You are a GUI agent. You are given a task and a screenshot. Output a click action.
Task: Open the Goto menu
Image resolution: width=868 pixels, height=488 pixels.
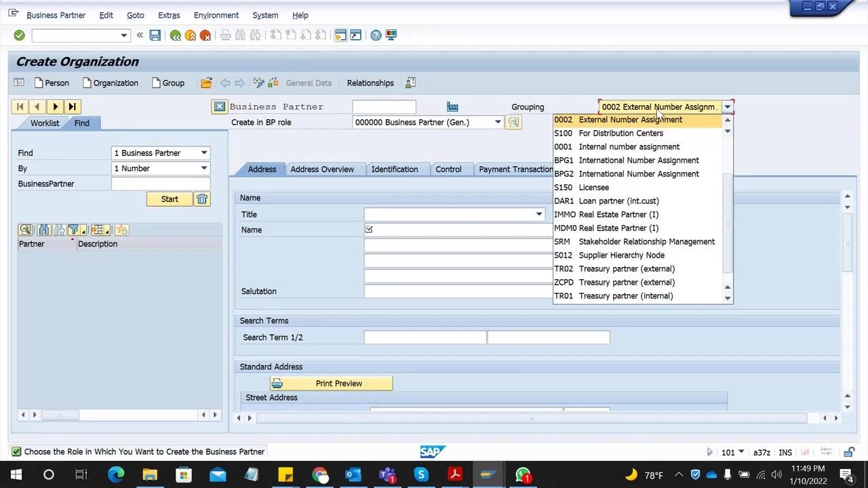(x=136, y=15)
